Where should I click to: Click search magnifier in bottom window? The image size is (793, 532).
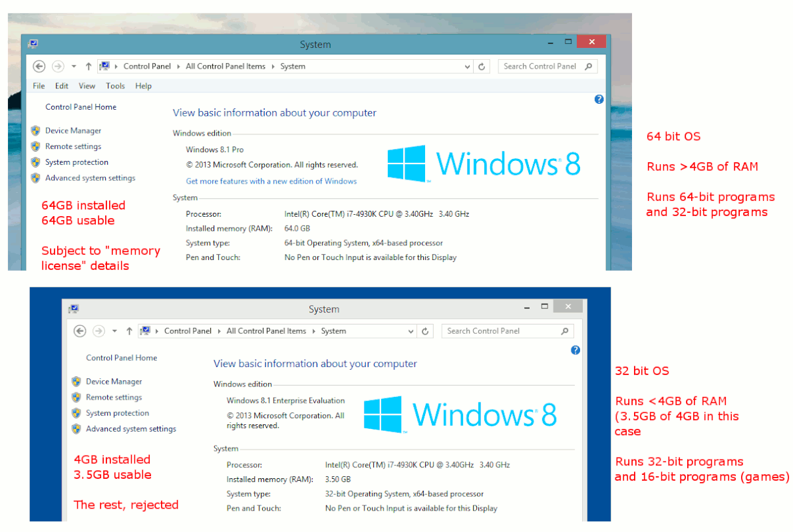click(564, 331)
